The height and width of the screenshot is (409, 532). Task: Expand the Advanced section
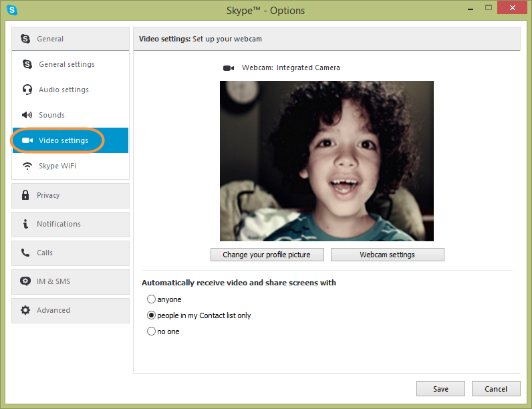(70, 311)
